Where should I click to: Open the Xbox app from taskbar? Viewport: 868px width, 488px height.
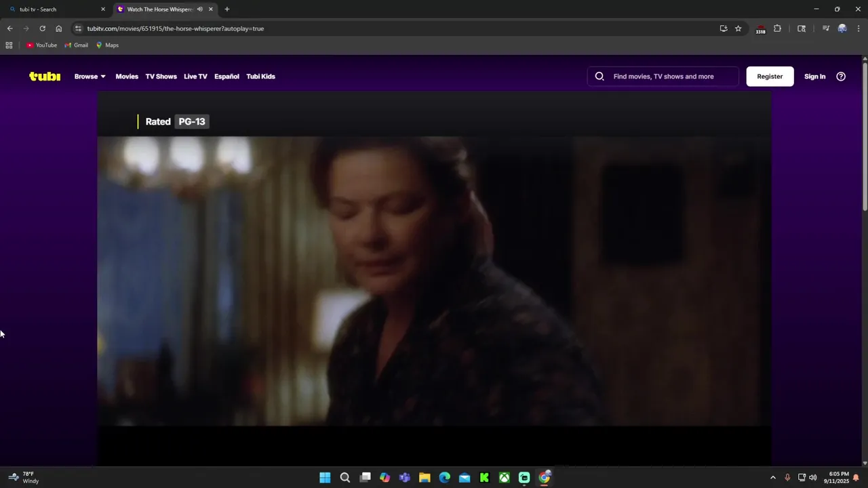click(x=505, y=478)
